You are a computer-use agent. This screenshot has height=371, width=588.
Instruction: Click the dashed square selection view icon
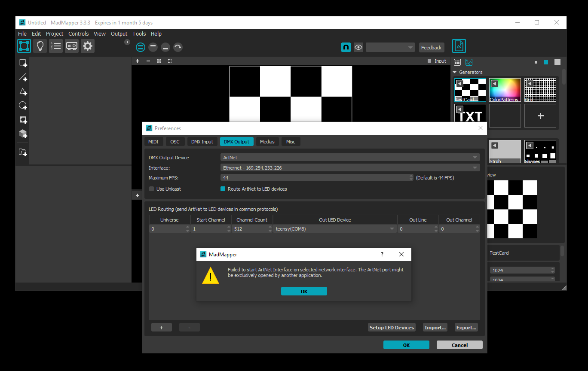(x=170, y=61)
